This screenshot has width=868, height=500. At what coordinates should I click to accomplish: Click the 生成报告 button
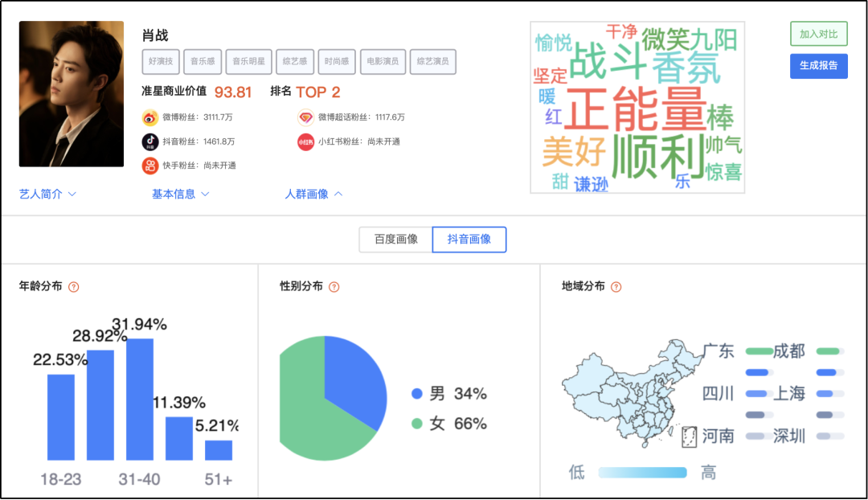pyautogui.click(x=818, y=65)
